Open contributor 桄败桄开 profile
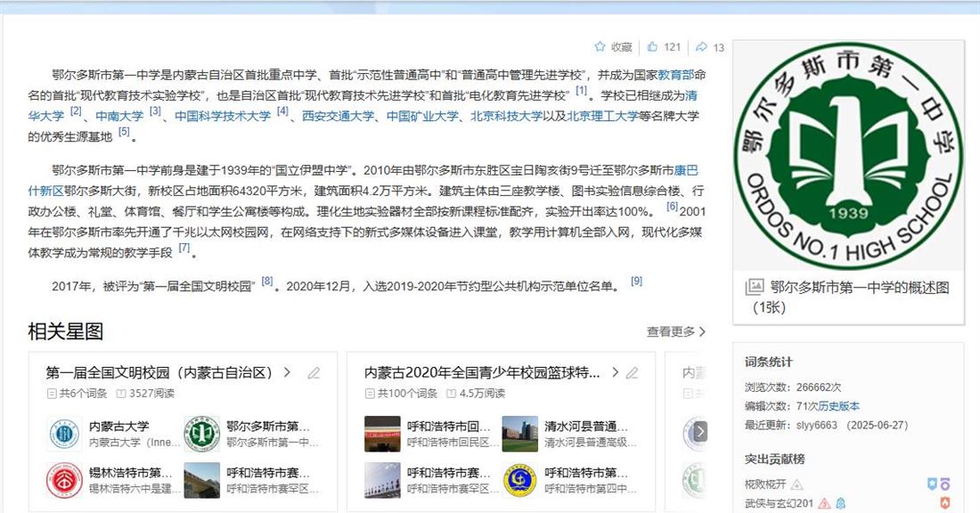 pyautogui.click(x=765, y=484)
